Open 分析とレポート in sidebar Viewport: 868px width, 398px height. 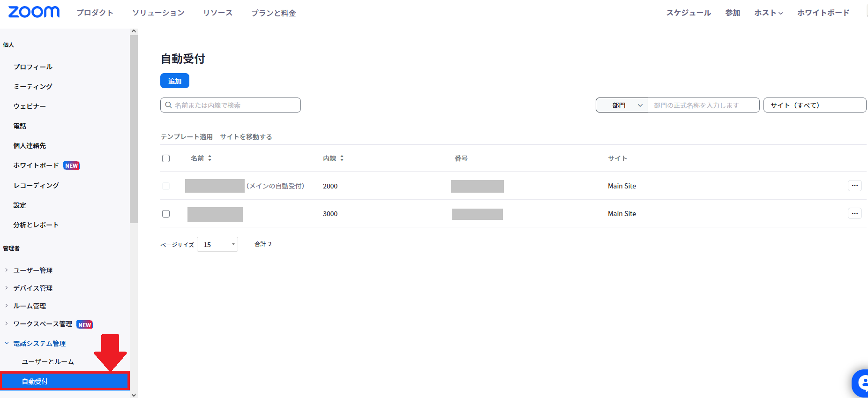pyautogui.click(x=36, y=225)
